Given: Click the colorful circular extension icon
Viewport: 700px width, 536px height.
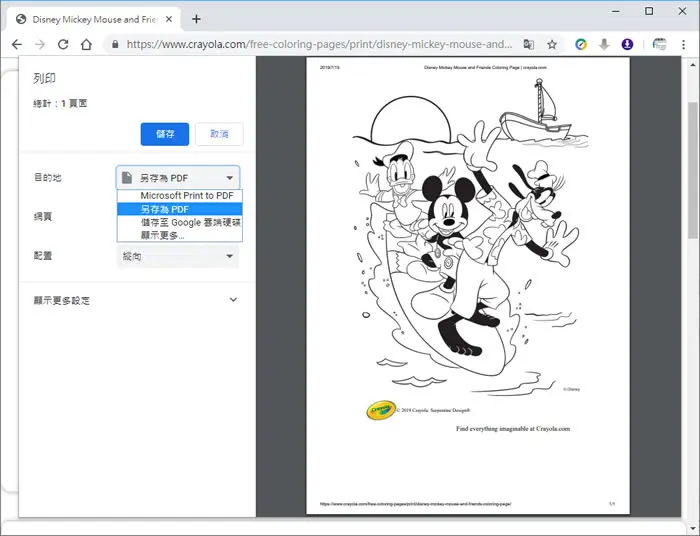Looking at the screenshot, I should pyautogui.click(x=581, y=44).
